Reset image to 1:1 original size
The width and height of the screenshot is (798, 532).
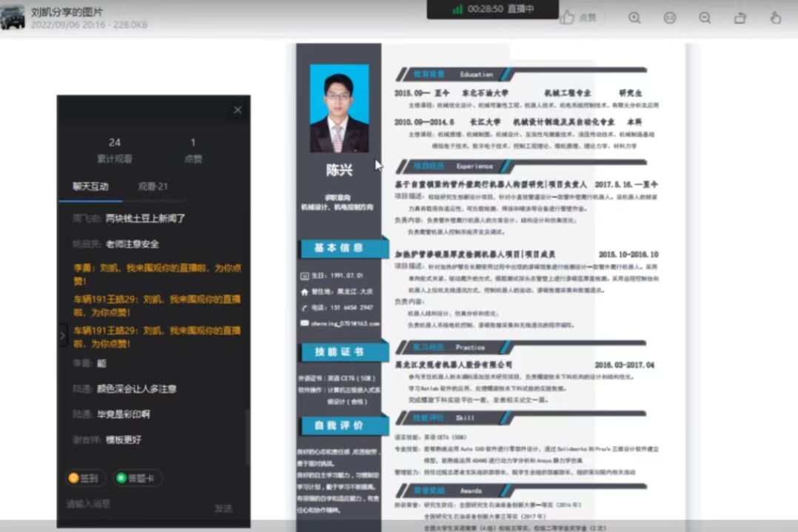pos(670,18)
